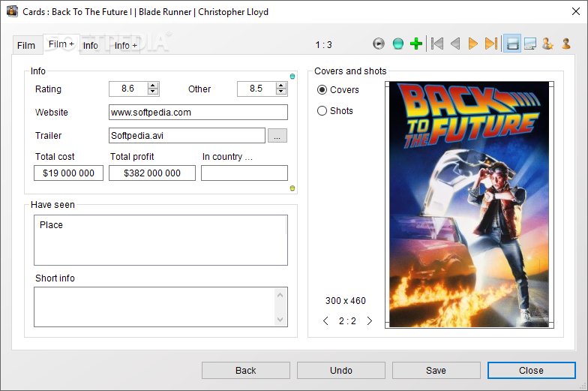Switch to the Film + tab
This screenshot has width=588, height=391.
[x=61, y=44]
